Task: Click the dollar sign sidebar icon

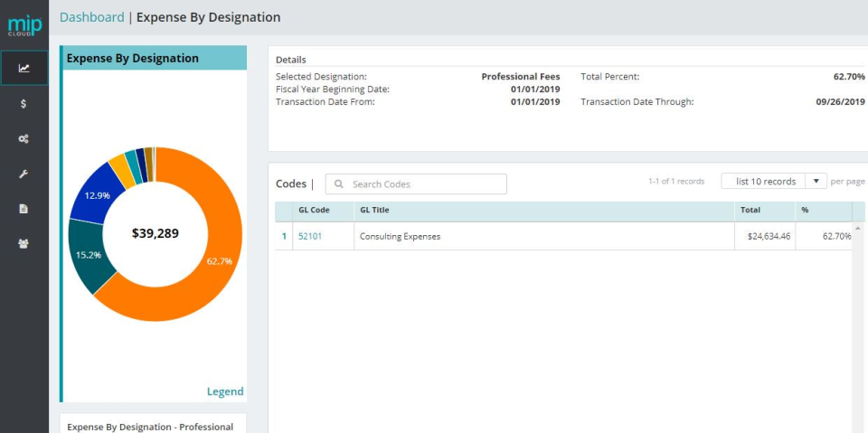Action: click(x=24, y=104)
